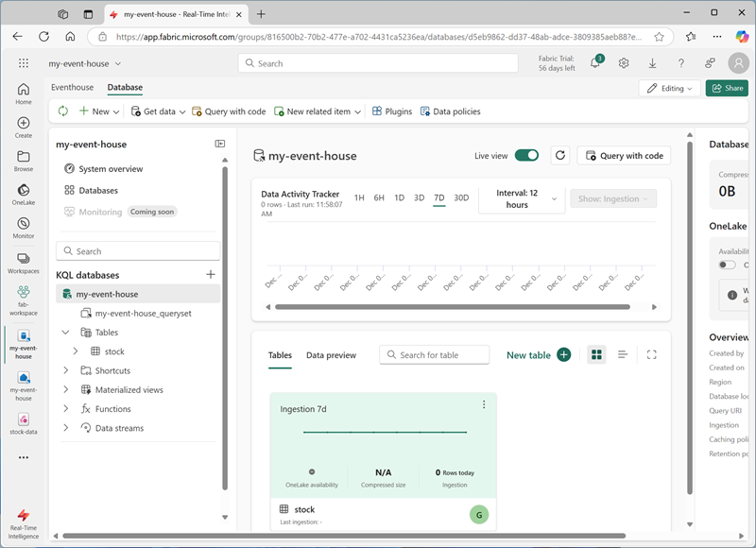The height and width of the screenshot is (548, 756).
Task: Select 1H time range
Action: coord(359,197)
